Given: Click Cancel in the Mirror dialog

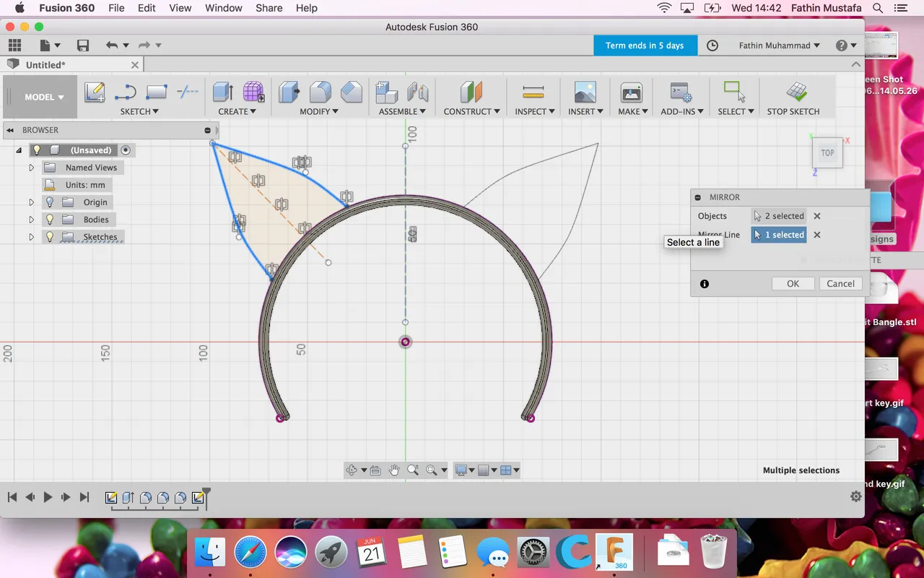Looking at the screenshot, I should (840, 284).
